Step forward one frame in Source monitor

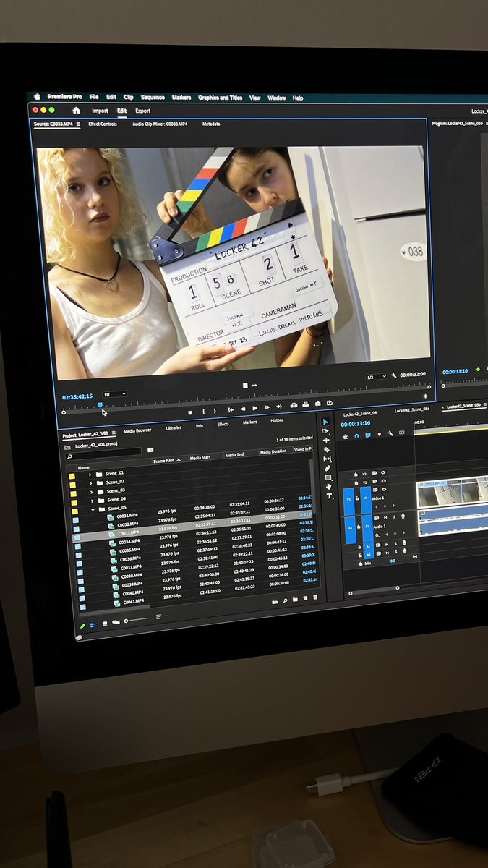point(267,408)
